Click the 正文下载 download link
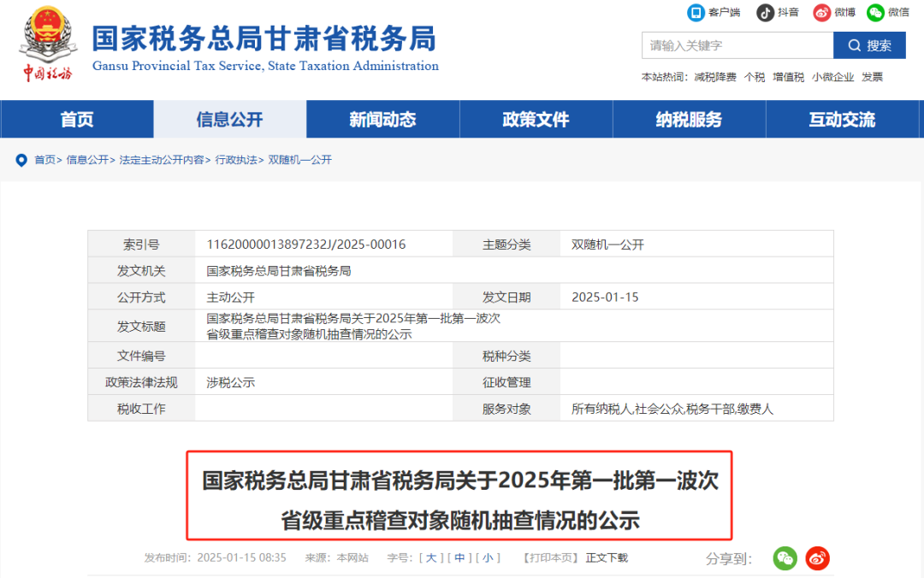The image size is (924, 578). (607, 557)
